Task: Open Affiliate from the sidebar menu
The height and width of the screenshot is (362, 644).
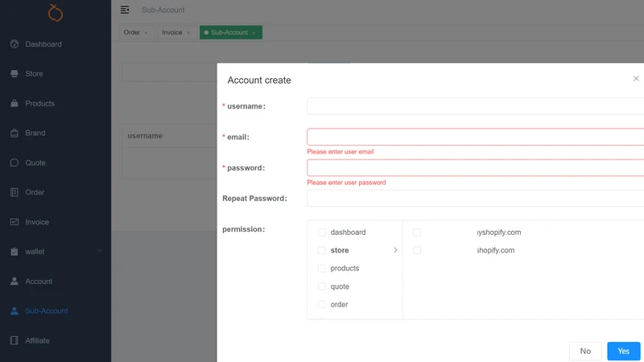Action: (x=37, y=340)
